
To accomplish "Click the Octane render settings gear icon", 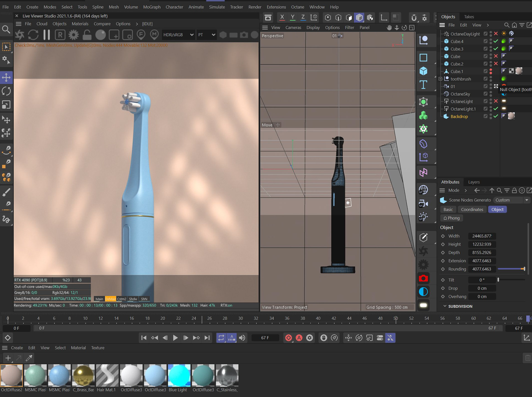I will point(73,35).
